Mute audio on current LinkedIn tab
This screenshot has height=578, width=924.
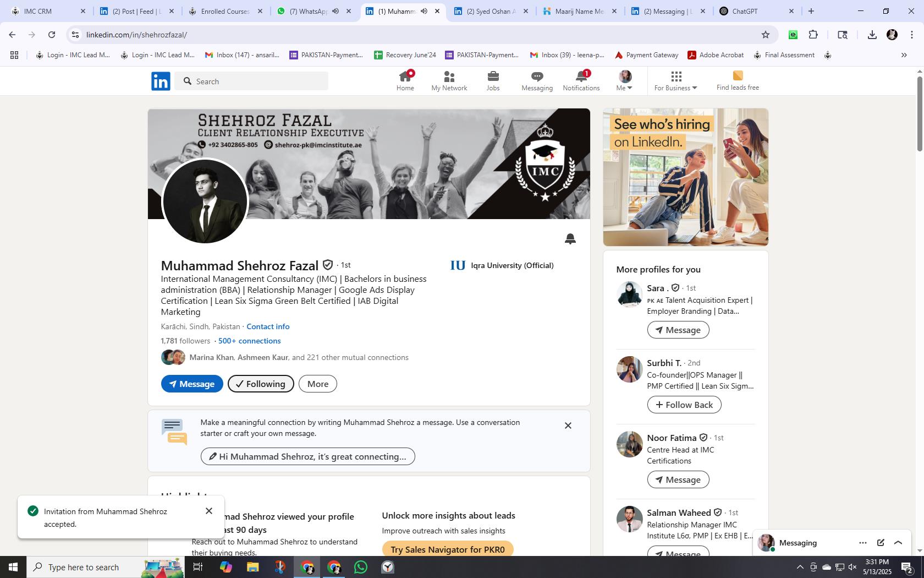(x=424, y=11)
